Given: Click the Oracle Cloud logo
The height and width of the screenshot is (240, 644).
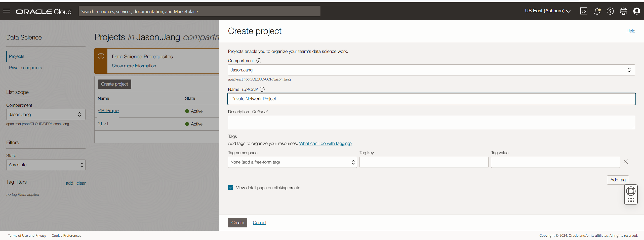Looking at the screenshot, I should pyautogui.click(x=44, y=12).
